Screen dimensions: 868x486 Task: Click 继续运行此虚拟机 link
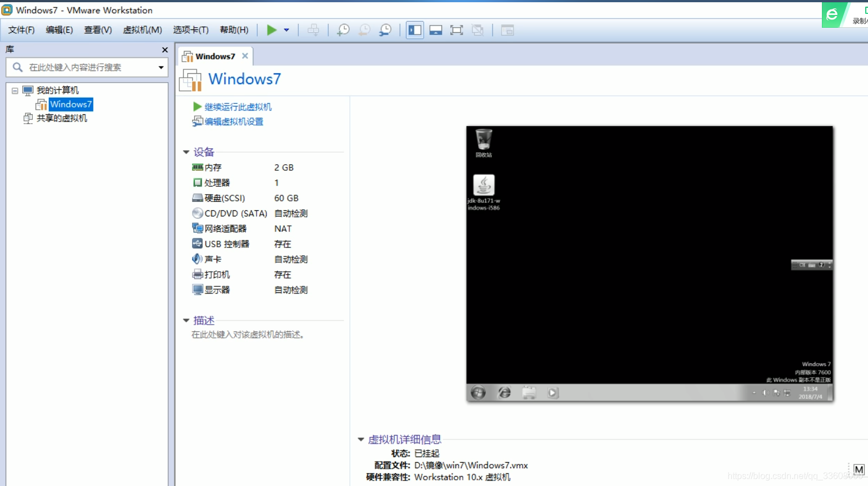[x=238, y=107]
